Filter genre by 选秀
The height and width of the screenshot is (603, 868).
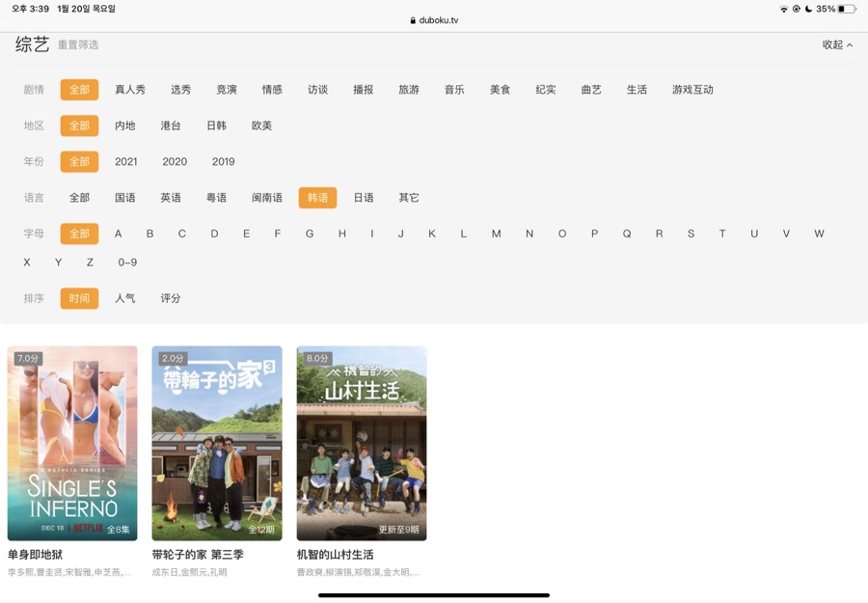click(x=180, y=90)
